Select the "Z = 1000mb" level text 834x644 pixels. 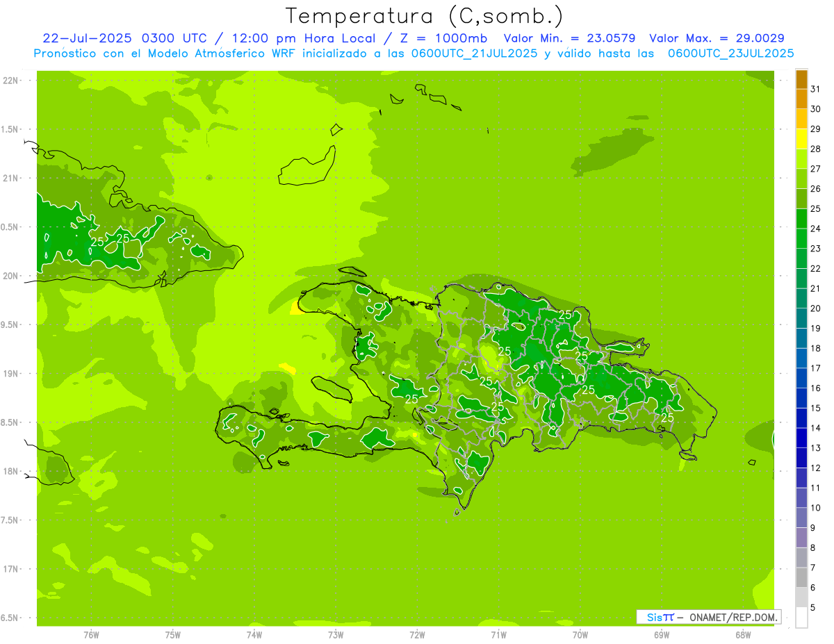[445, 38]
